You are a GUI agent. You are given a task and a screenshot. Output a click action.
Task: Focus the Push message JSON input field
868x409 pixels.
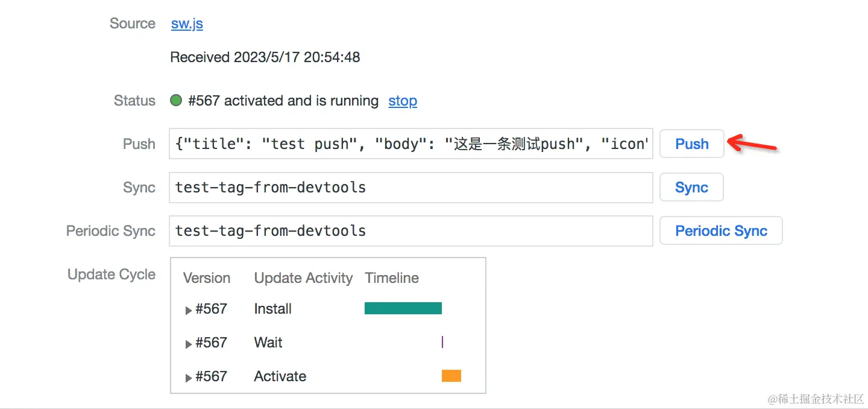[411, 144]
